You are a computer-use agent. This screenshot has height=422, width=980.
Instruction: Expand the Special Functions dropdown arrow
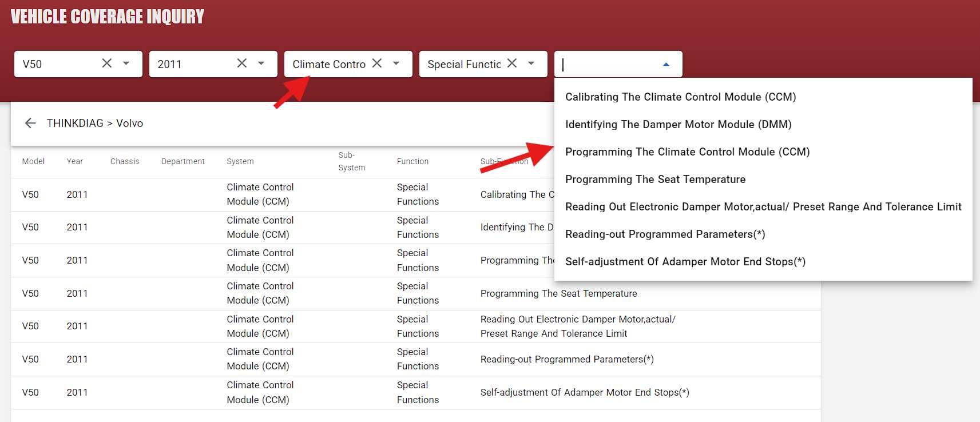(x=531, y=63)
